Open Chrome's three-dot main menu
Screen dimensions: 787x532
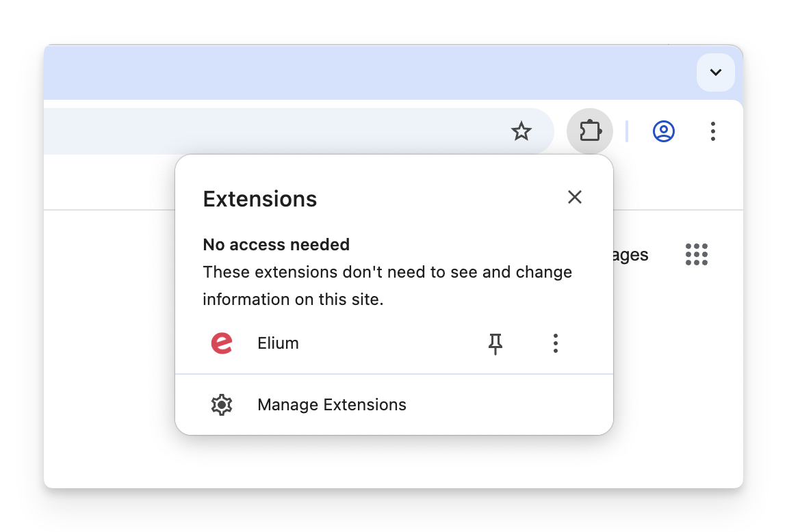(x=712, y=131)
